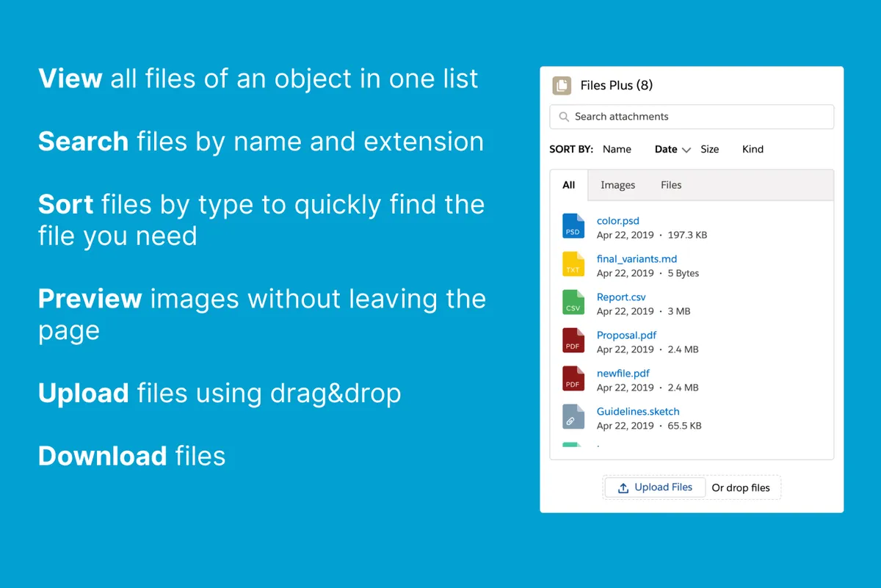Switch to the Files tab

tap(671, 185)
